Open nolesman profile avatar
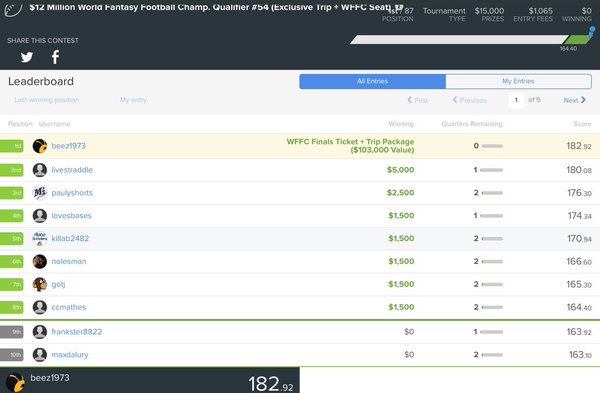 click(x=40, y=261)
